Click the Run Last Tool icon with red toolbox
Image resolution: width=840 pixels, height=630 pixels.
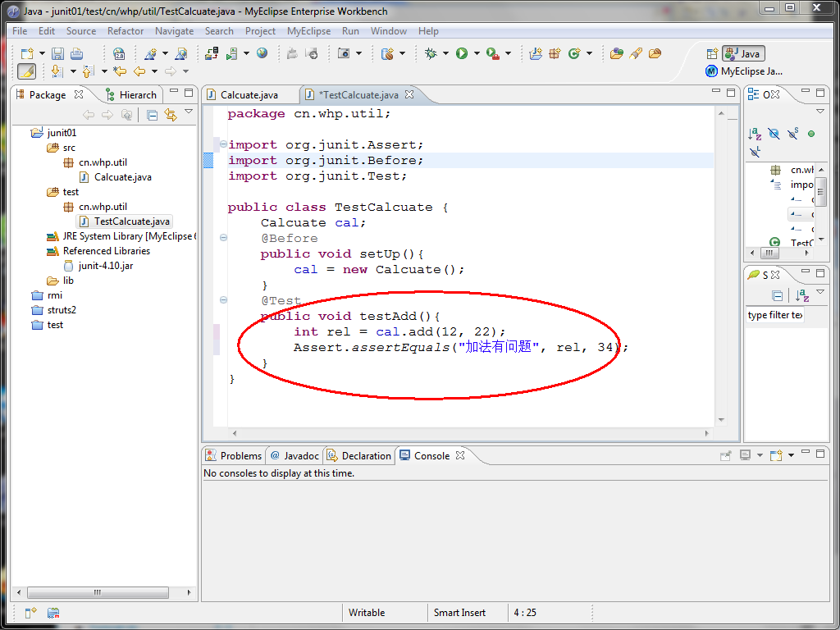[493, 53]
